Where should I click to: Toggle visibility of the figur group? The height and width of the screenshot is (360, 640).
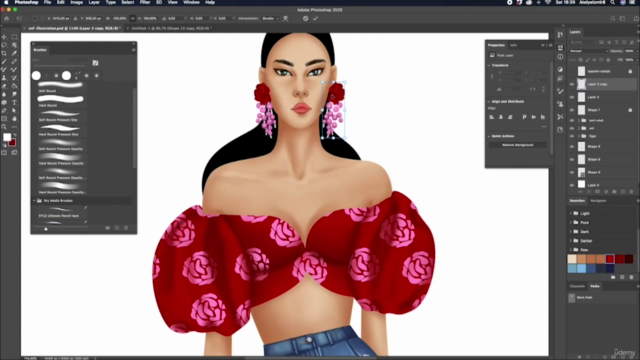click(572, 136)
